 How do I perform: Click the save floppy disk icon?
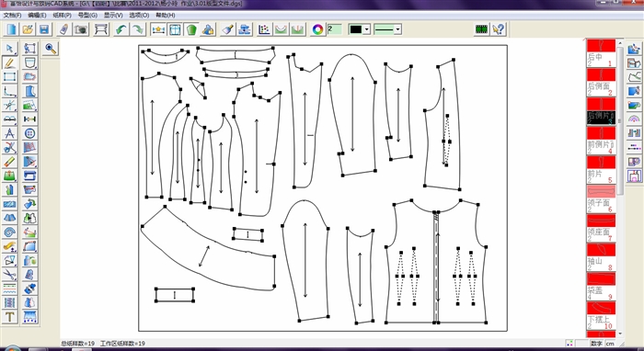(x=44, y=29)
